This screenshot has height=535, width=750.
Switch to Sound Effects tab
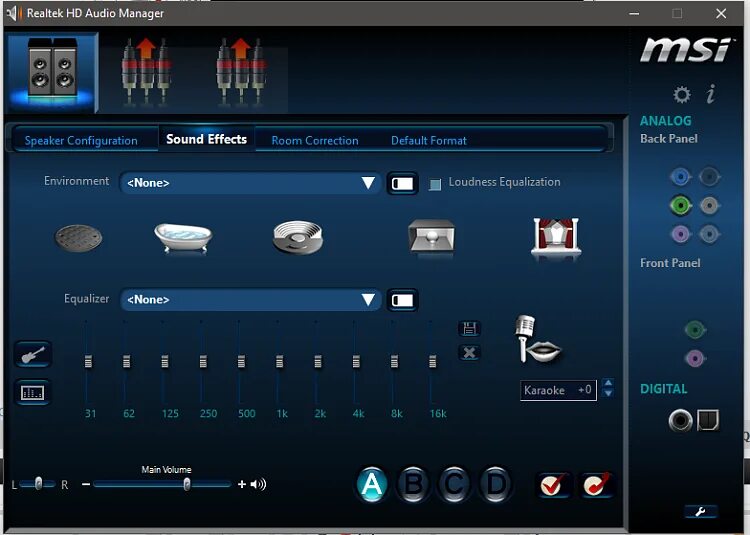tap(207, 139)
